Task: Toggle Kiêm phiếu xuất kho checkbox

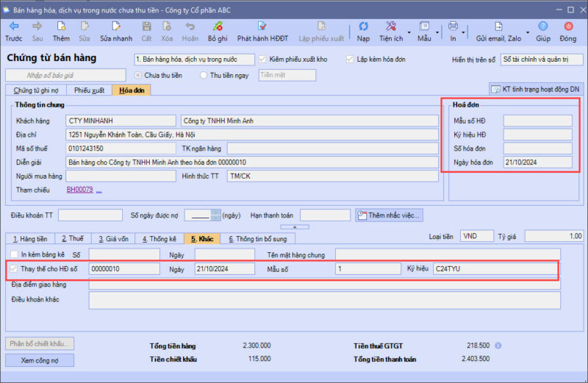Action: coord(263,60)
